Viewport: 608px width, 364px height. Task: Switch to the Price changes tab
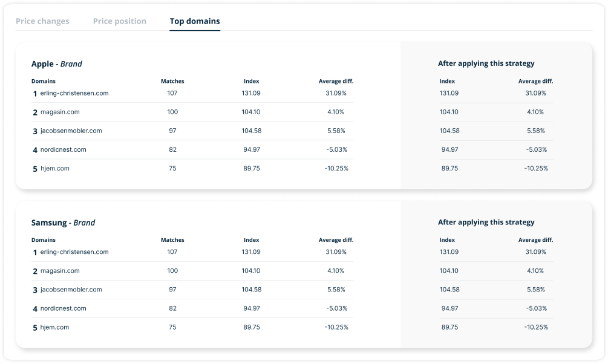[42, 21]
